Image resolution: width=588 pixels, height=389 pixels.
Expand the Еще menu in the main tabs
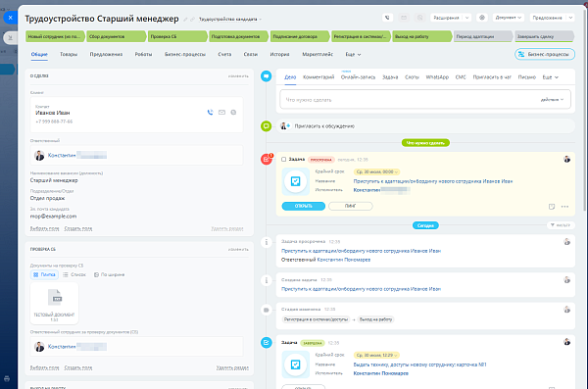(x=353, y=55)
